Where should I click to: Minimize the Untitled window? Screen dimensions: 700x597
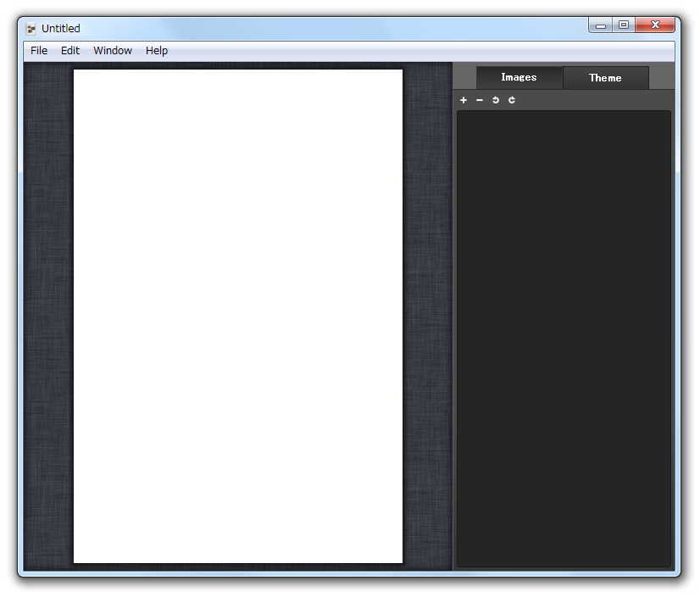[x=601, y=25]
